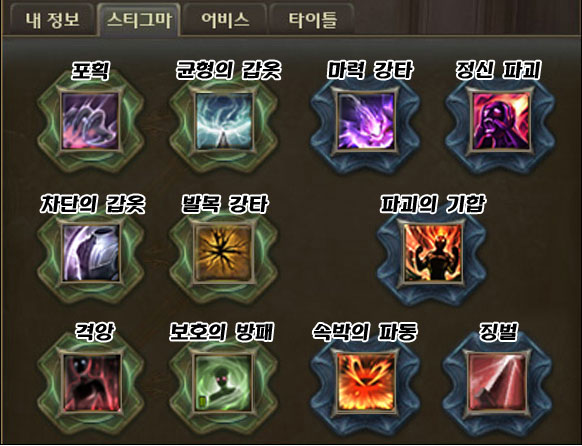Click the 균형의 갑옷 skill icon
Image resolution: width=582 pixels, height=446 pixels.
[224, 121]
